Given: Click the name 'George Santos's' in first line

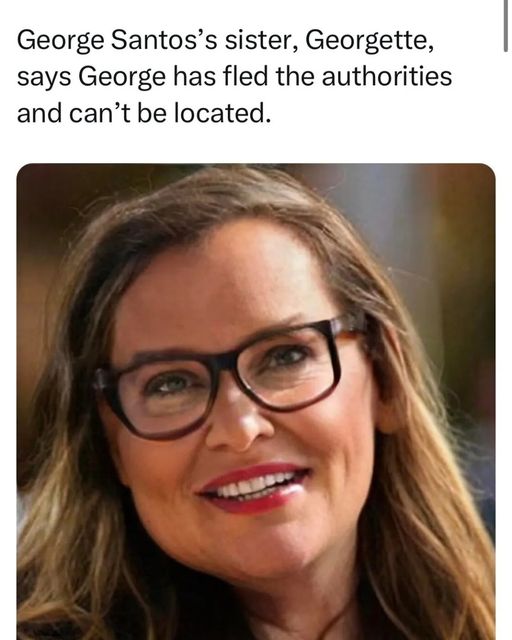Looking at the screenshot, I should (117, 41).
